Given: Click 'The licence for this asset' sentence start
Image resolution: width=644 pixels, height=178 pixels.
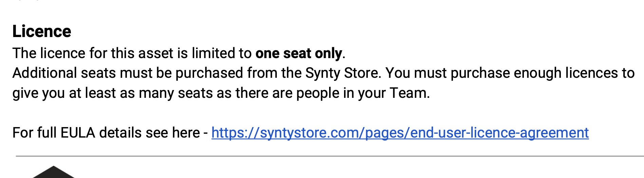Looking at the screenshot, I should [x=80, y=53].
